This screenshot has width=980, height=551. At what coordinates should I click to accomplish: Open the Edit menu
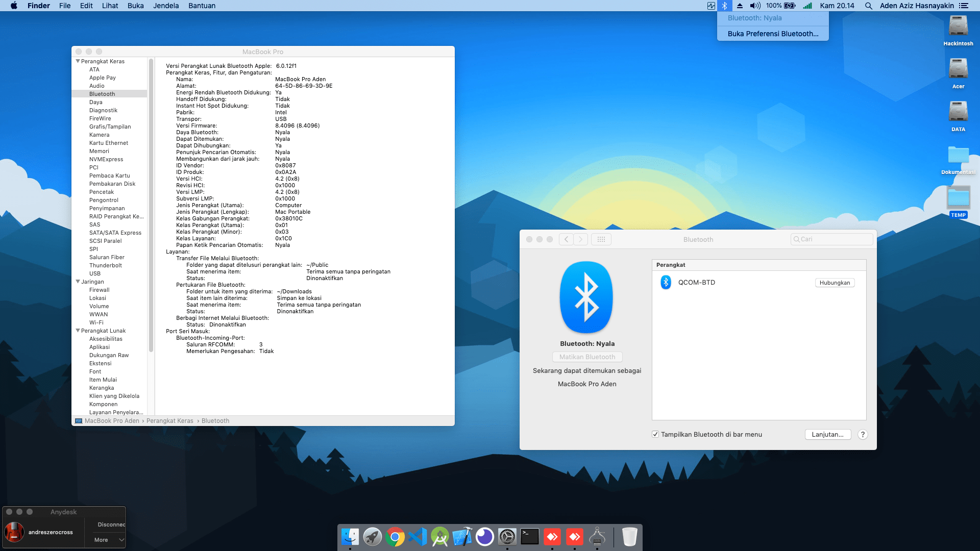click(86, 6)
